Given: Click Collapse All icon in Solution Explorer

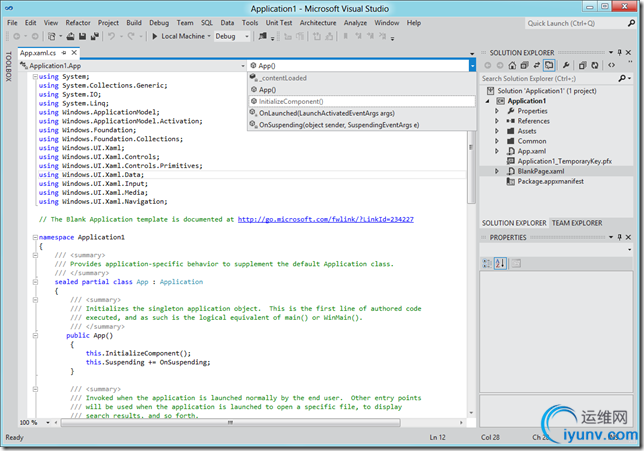Looking at the screenshot, I should [524, 65].
